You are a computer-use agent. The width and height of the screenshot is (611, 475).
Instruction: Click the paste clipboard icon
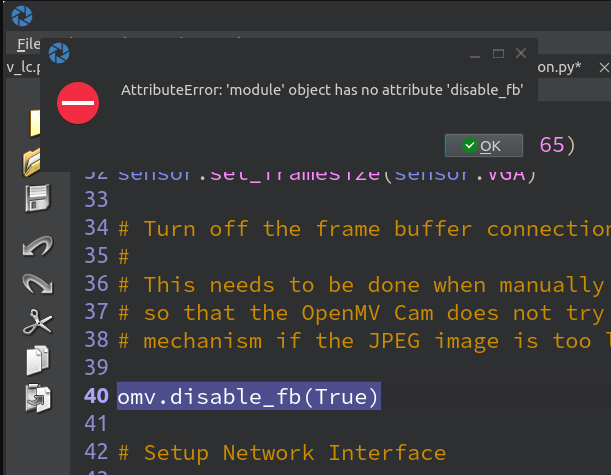point(38,396)
